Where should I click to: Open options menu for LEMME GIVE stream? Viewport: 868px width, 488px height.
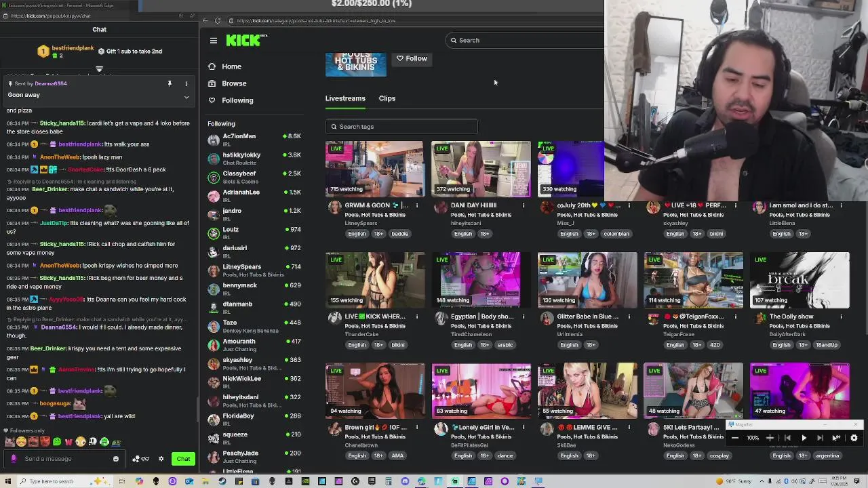629,428
